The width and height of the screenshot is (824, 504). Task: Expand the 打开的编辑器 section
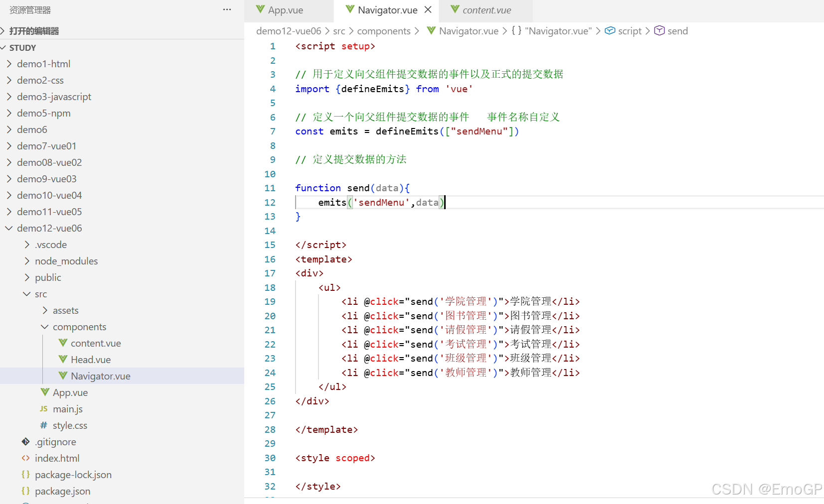pyautogui.click(x=122, y=31)
